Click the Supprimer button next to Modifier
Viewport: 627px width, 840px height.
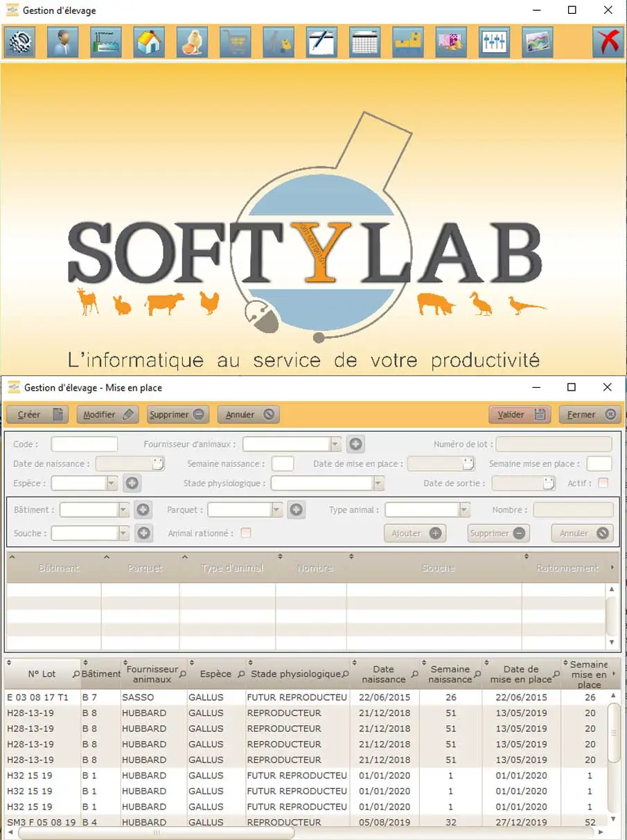coord(178,415)
